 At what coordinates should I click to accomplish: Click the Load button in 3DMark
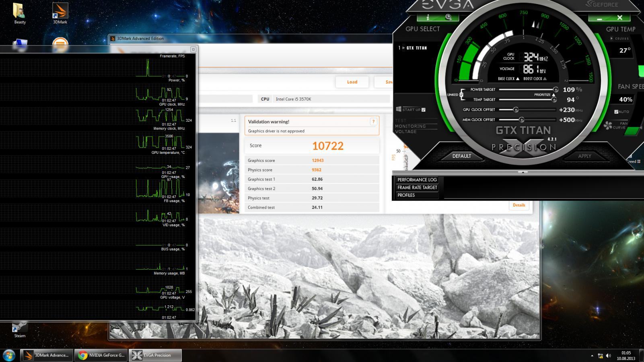click(352, 82)
